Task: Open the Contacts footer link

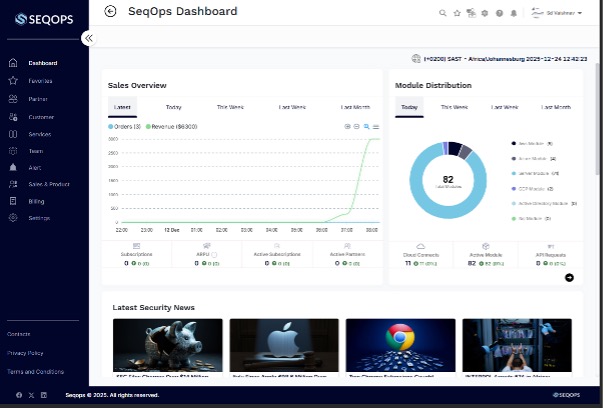Action: point(18,334)
